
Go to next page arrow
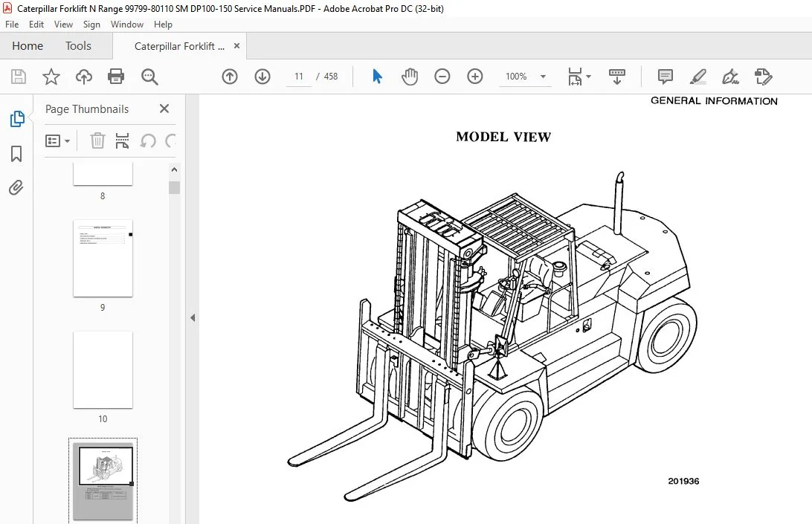point(262,77)
